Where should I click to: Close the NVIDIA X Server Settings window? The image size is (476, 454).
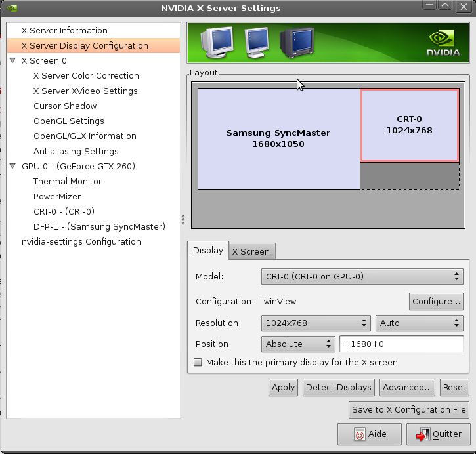(464, 6)
